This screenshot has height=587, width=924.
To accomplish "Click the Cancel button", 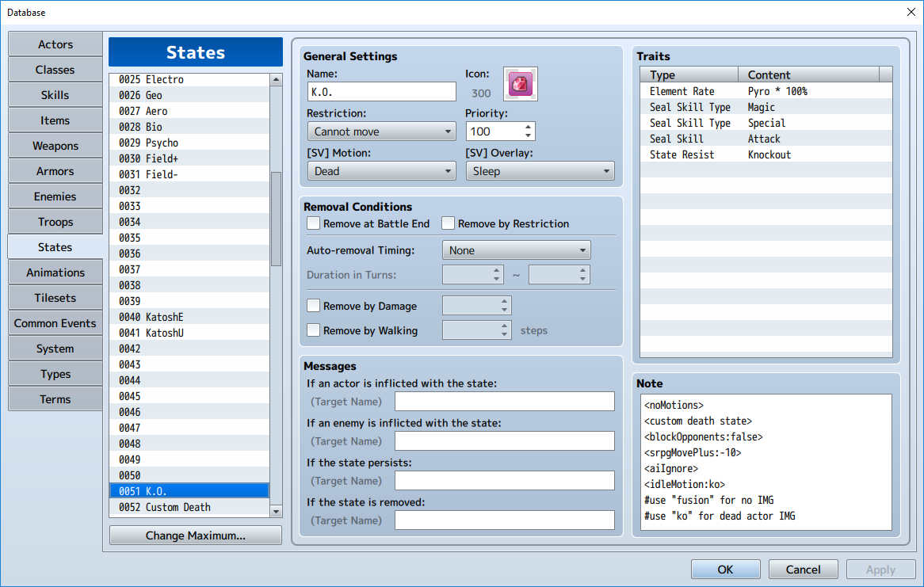I will 804,570.
